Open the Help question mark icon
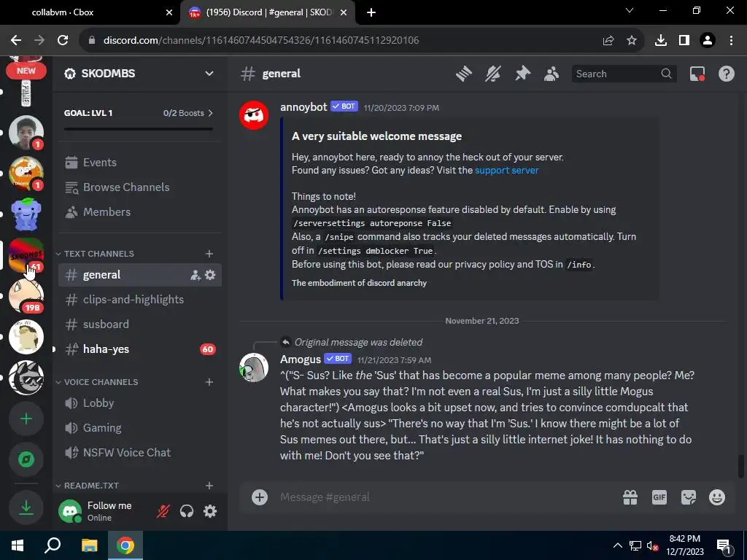 pyautogui.click(x=726, y=74)
